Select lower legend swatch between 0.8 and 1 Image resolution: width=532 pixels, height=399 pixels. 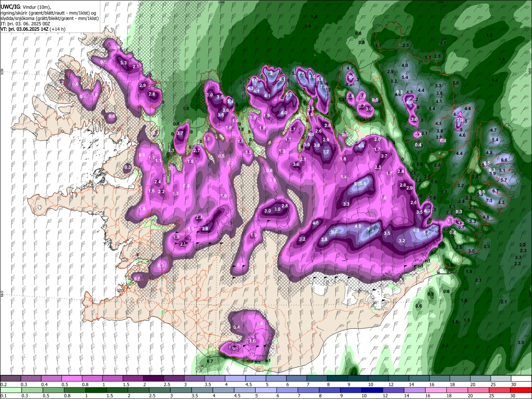pos(74,390)
